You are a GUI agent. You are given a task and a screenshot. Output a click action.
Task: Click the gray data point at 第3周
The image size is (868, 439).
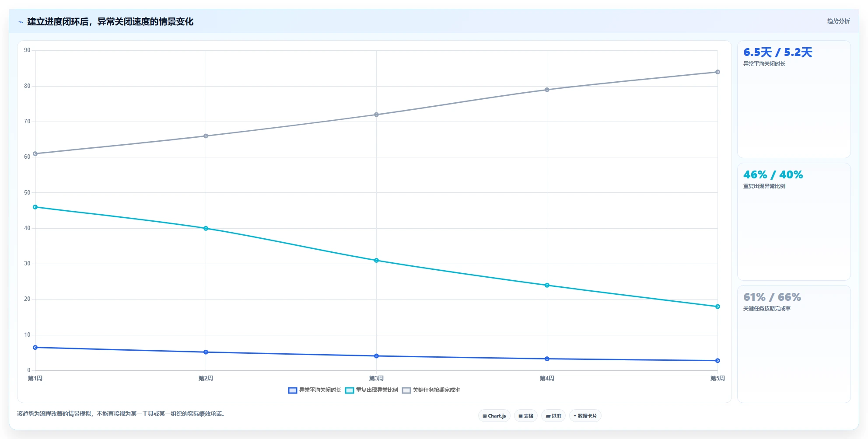[x=376, y=115]
